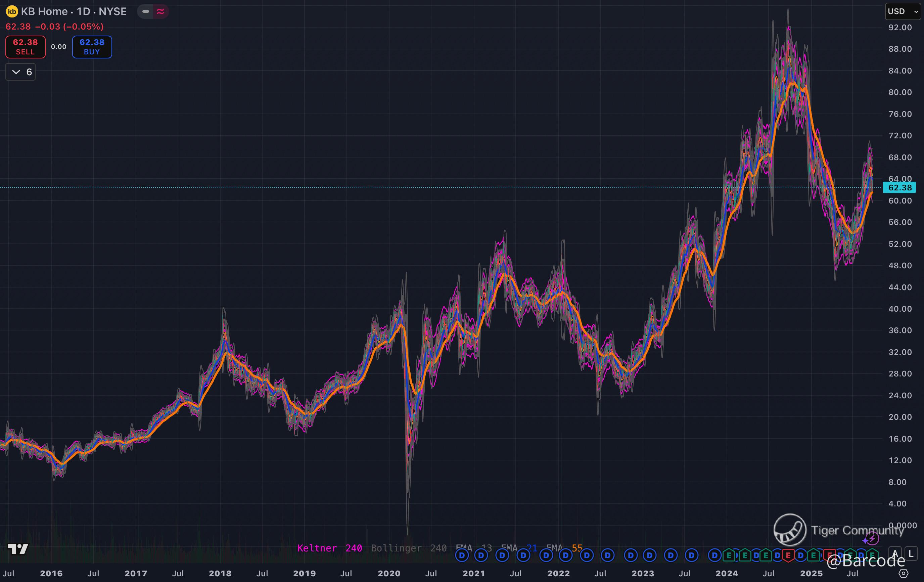Click the first green earnings E marker
Viewport: 924px width, 582px height.
729,555
